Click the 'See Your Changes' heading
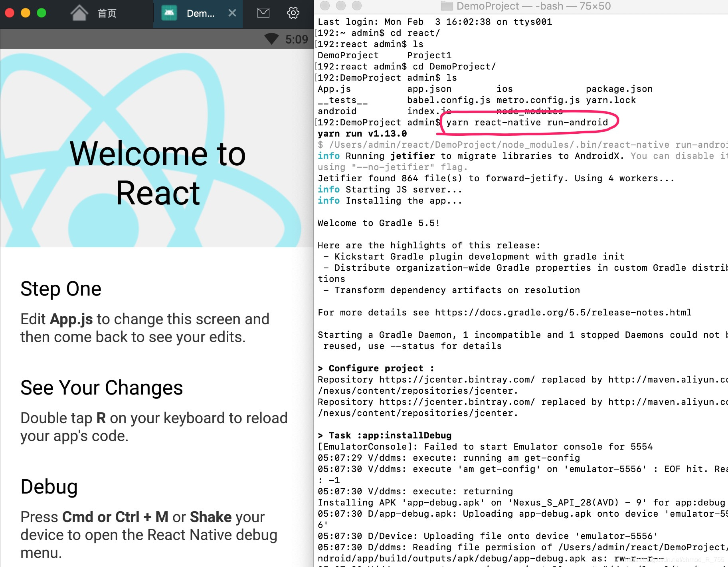This screenshot has width=728, height=567. (x=102, y=388)
